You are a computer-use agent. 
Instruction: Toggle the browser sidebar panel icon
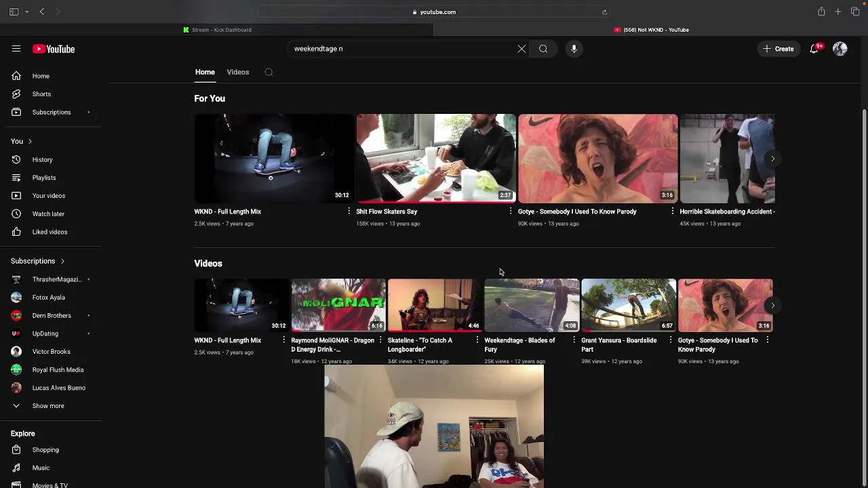point(14,12)
